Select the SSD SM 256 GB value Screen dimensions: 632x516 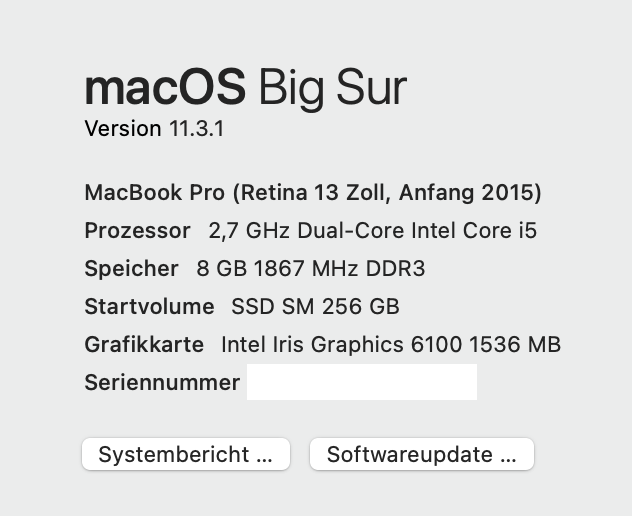point(315,307)
